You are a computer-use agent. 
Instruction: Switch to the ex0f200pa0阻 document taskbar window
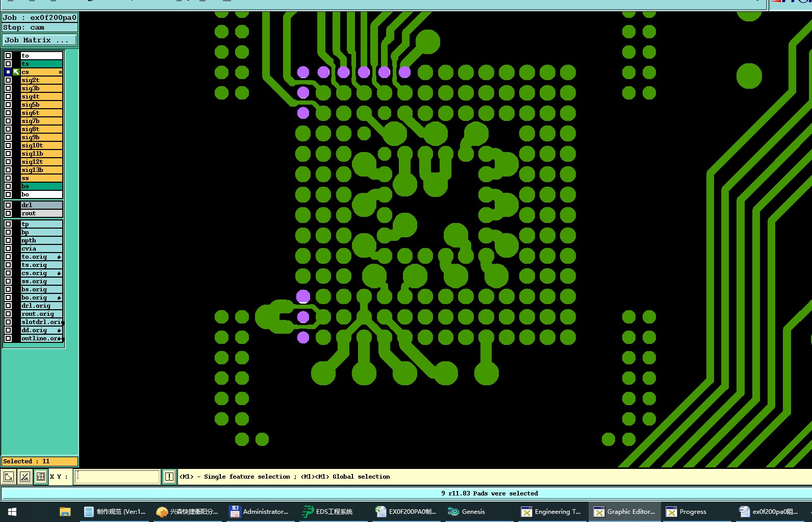tap(770, 511)
